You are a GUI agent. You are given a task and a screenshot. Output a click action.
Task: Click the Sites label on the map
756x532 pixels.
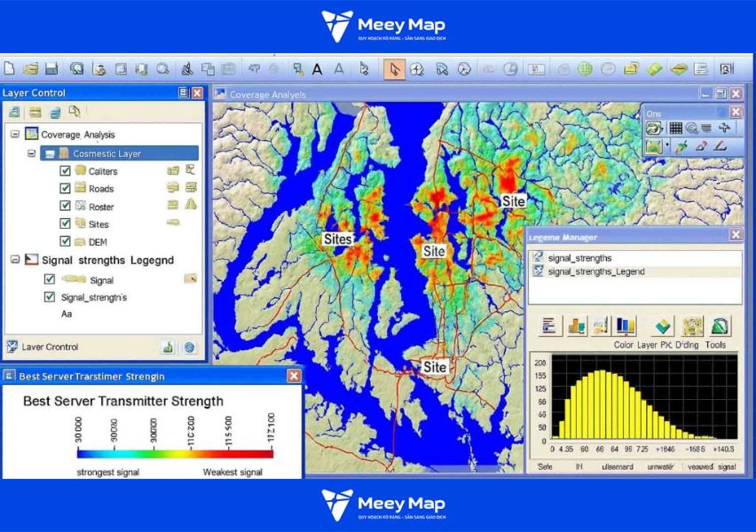coord(337,239)
